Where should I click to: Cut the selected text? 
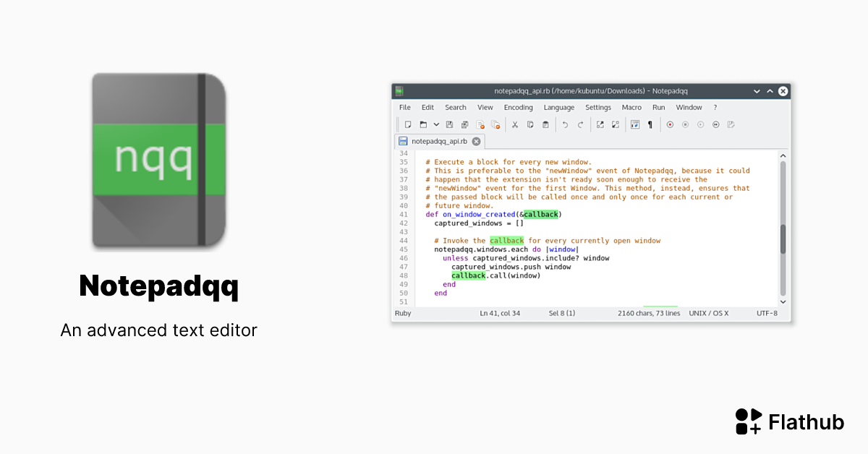[515, 124]
